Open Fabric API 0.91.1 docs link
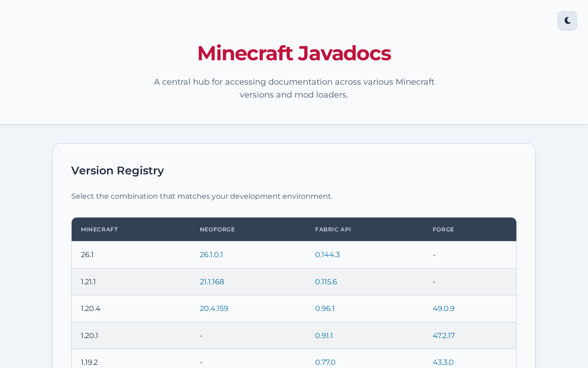 pyautogui.click(x=324, y=335)
